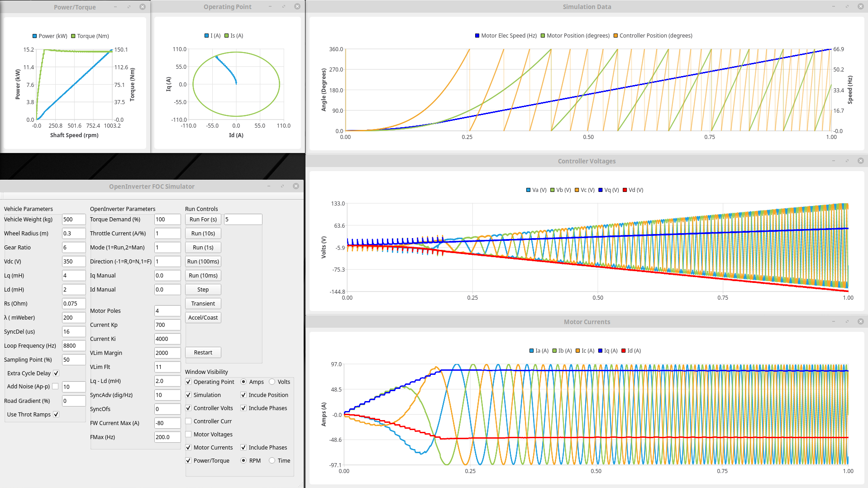The height and width of the screenshot is (488, 868).
Task: Select the Volts radio button
Action: [x=272, y=382]
